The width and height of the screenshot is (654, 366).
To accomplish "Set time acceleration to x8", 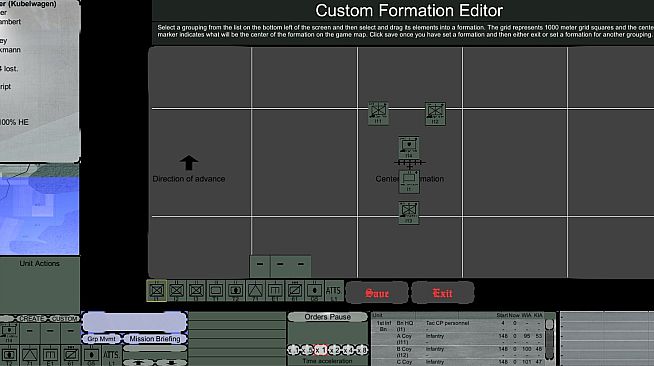I will (362, 350).
